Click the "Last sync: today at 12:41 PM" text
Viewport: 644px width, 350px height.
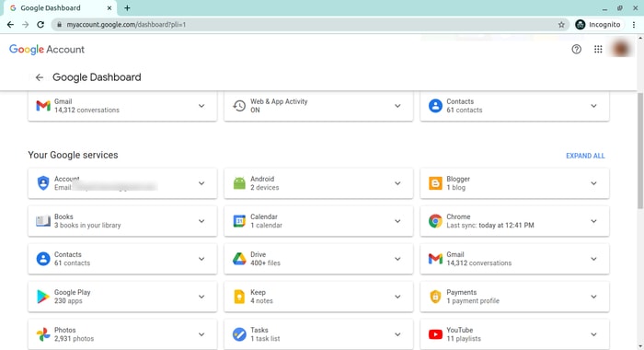point(490,226)
